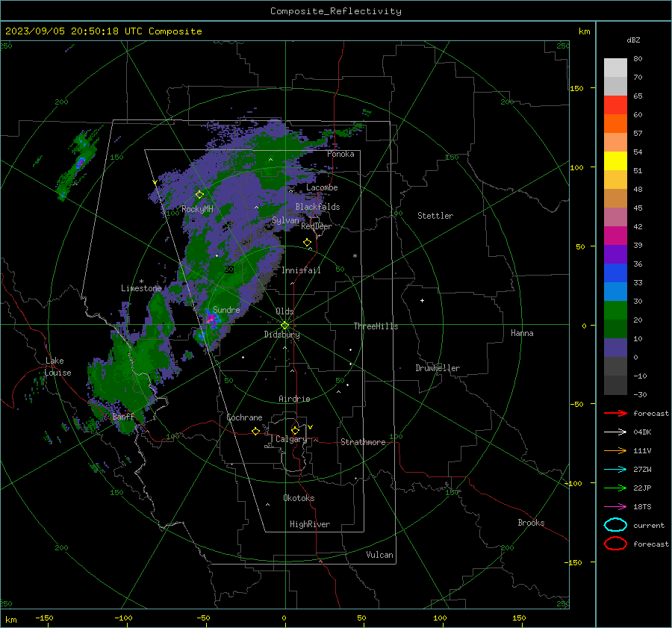Select the purple 39–36 dBZ color swatch
This screenshot has height=628, width=672.
(615, 255)
